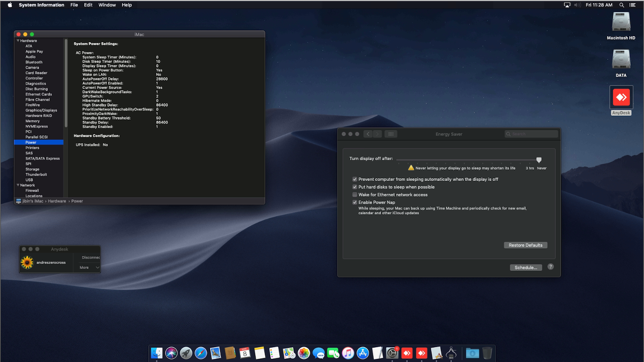Select Thunderbolt in the hardware list
Screen dimensions: 644x362
pyautogui.click(x=36, y=174)
